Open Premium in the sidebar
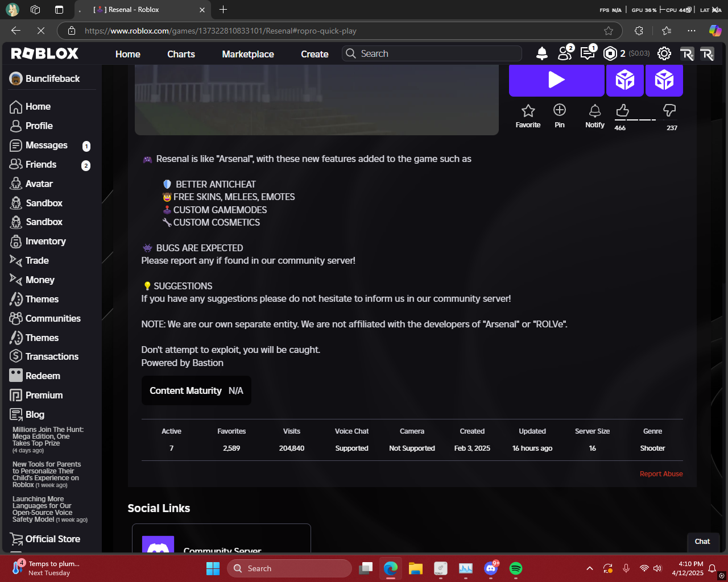Image resolution: width=728 pixels, height=582 pixels. [x=36, y=396]
